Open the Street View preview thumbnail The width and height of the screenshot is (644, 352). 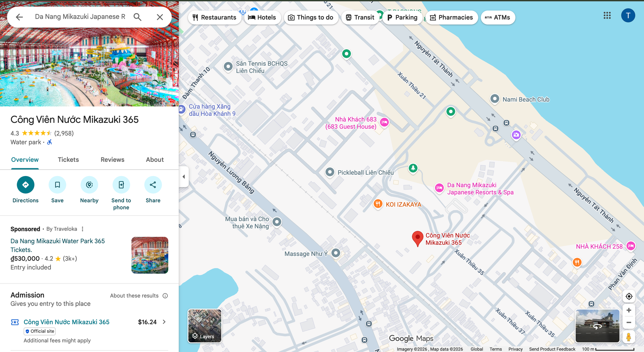(597, 326)
